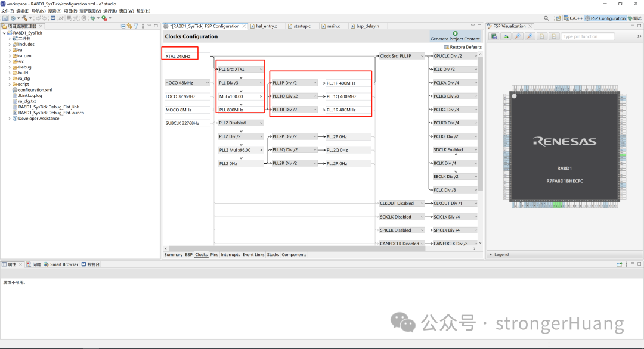Expand the ra_gen folder in project tree
644x349 pixels.
click(x=10, y=56)
